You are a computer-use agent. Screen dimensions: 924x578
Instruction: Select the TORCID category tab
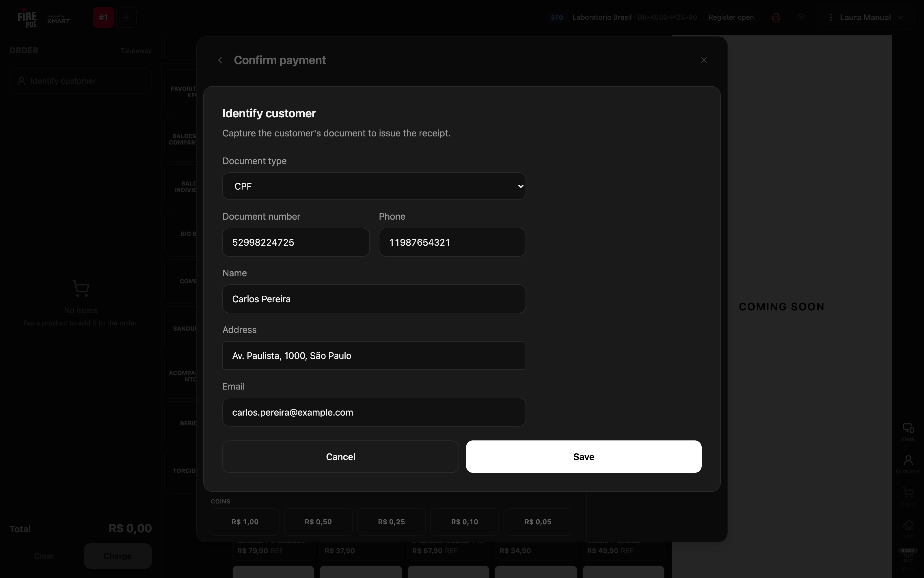[180, 471]
